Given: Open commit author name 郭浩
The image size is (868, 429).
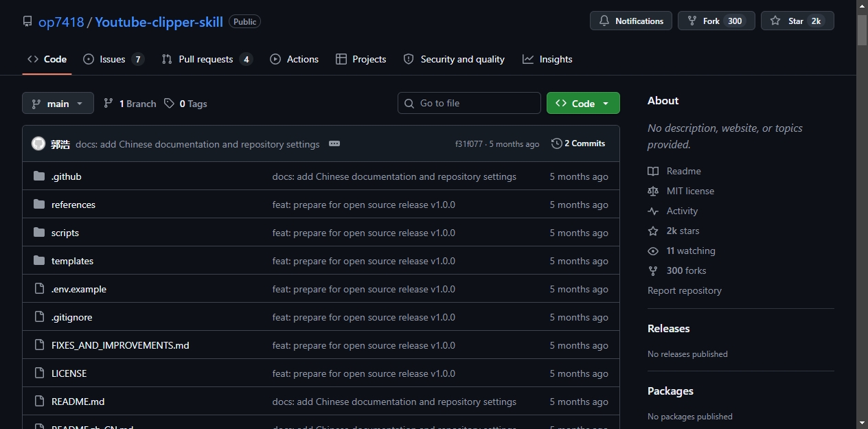Looking at the screenshot, I should pyautogui.click(x=60, y=144).
